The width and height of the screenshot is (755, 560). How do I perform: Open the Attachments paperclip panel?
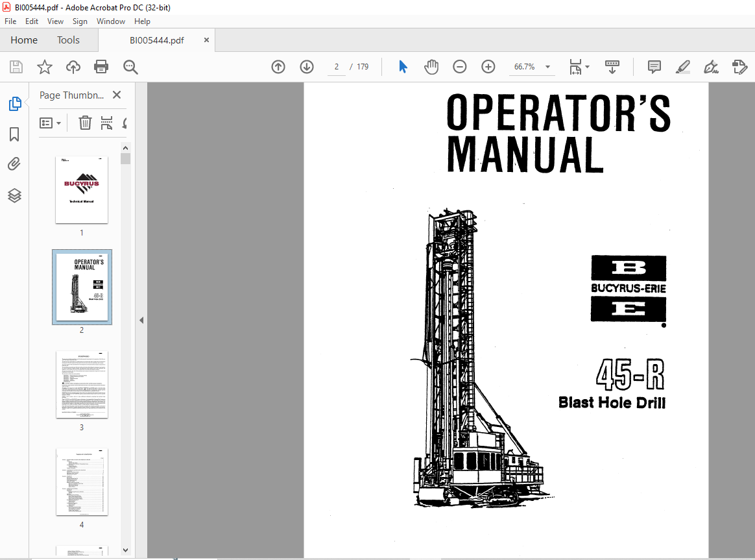pos(14,164)
